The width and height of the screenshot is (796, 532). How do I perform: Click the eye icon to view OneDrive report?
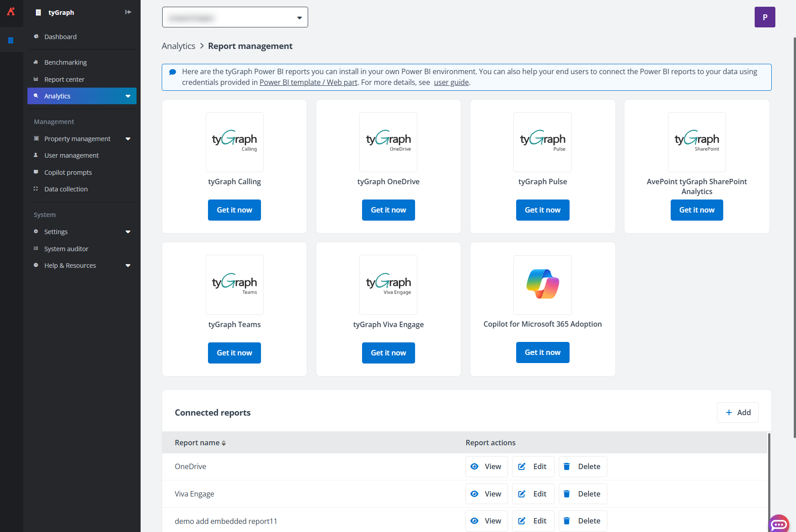474,466
